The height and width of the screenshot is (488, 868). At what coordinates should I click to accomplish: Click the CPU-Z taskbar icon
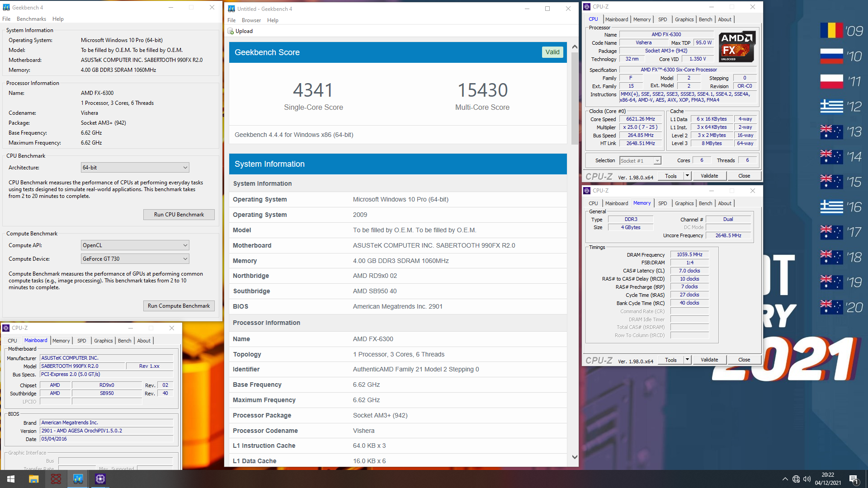pos(100,479)
